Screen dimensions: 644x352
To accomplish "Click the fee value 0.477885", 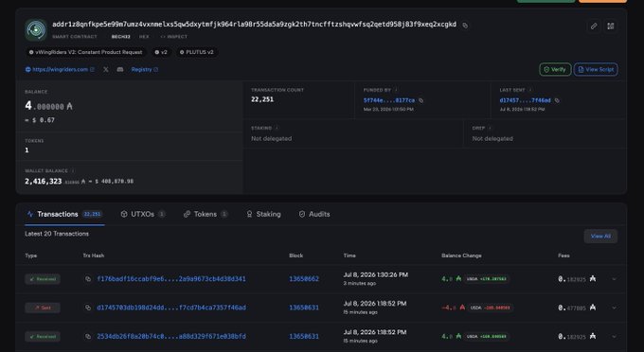I will coord(572,308).
